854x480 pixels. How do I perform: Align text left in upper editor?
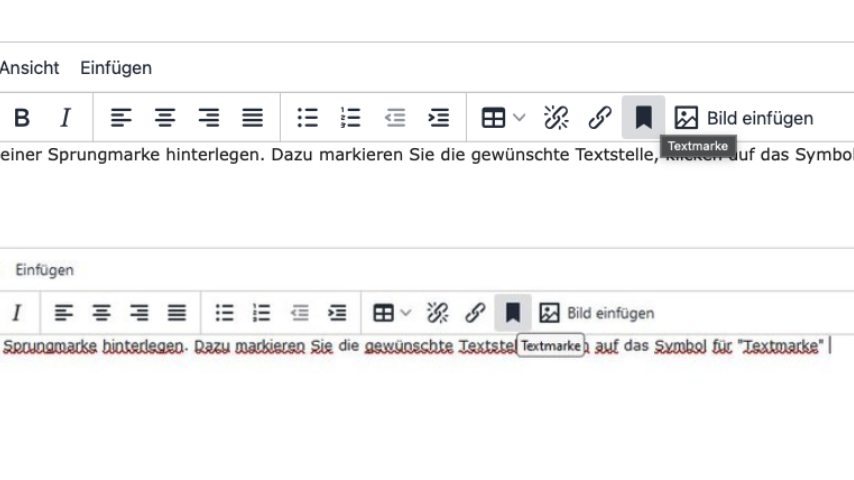point(121,118)
